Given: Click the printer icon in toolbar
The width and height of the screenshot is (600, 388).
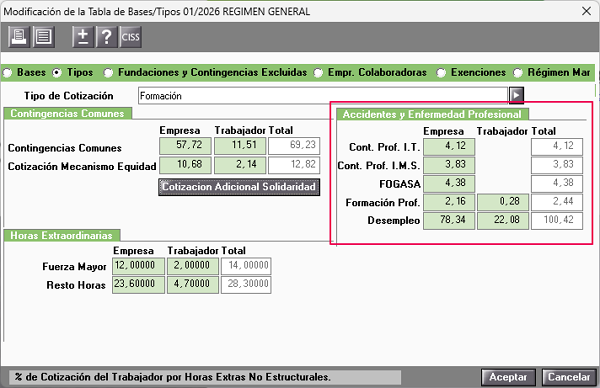Looking at the screenshot, I should [19, 37].
